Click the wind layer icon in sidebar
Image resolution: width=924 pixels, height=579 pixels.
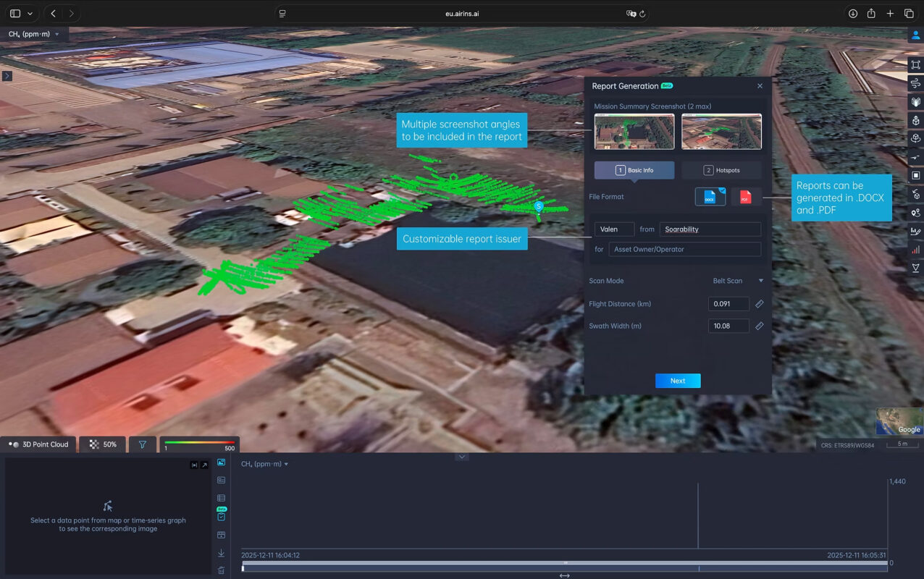[x=915, y=83]
